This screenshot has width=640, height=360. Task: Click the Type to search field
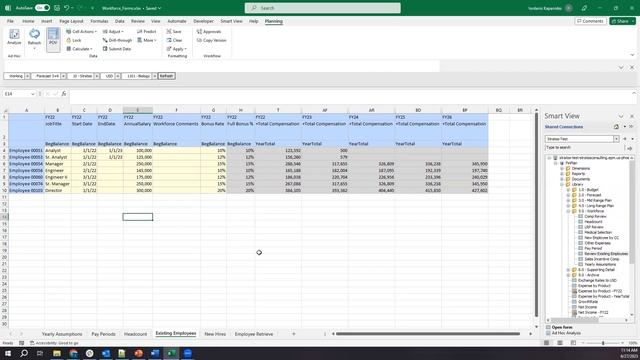[584, 147]
